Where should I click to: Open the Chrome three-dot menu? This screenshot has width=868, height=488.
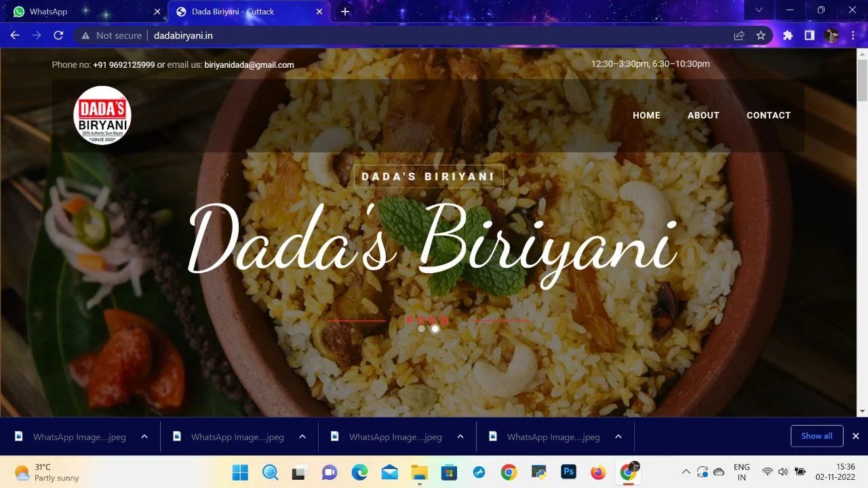coord(853,35)
